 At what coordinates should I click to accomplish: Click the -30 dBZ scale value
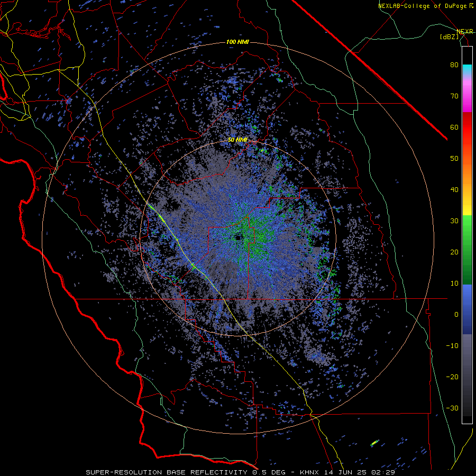click(x=452, y=408)
